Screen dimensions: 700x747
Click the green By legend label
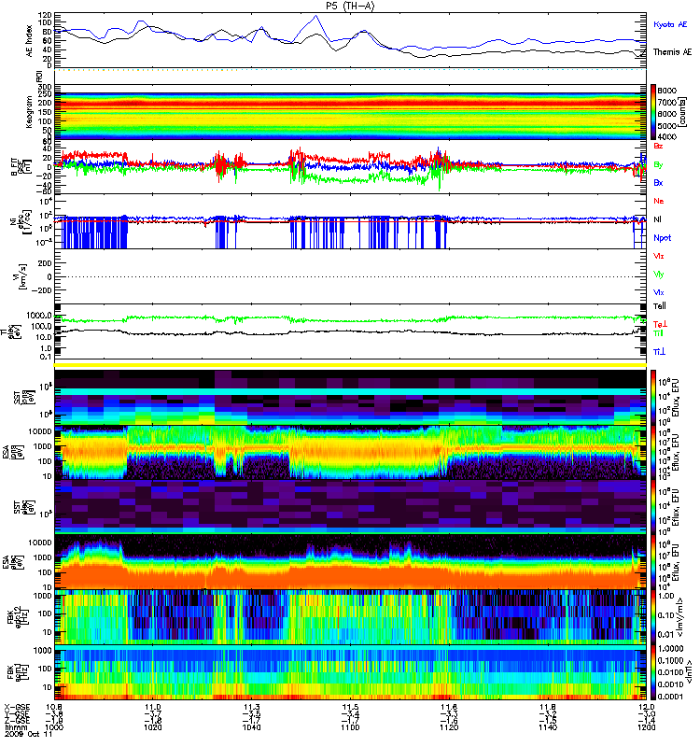(658, 164)
